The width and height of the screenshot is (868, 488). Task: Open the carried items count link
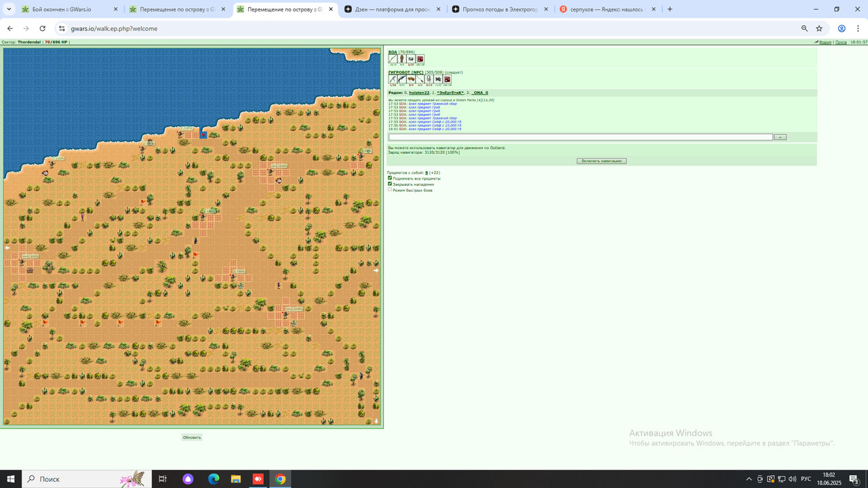[x=427, y=173]
